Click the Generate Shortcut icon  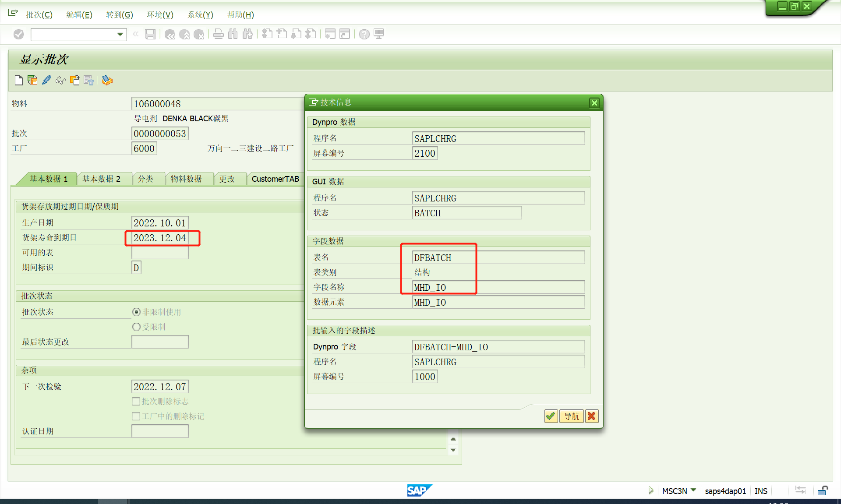pos(345,34)
